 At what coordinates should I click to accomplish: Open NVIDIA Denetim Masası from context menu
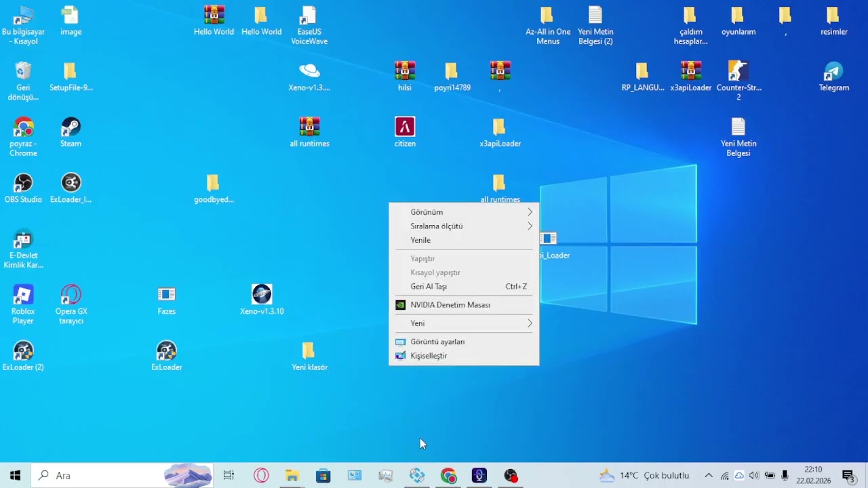[464, 305]
